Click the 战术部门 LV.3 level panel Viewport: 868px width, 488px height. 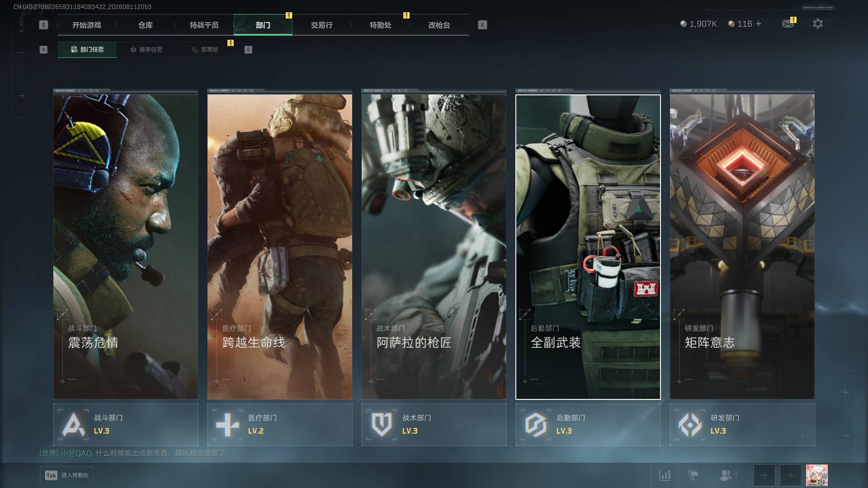coord(434,425)
